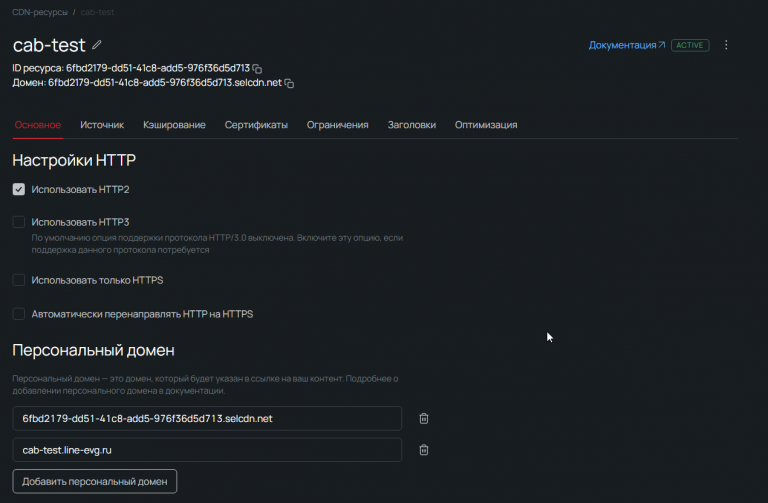Screen dimensions: 768x503
Task: Click the cab-test breadcrumb text
Action: click(97, 12)
